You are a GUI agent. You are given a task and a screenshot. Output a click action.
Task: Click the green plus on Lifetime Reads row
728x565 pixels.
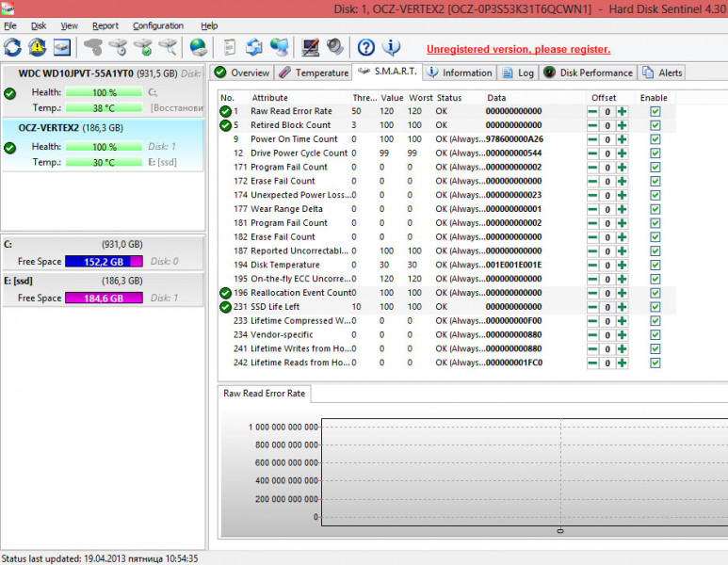[623, 363]
